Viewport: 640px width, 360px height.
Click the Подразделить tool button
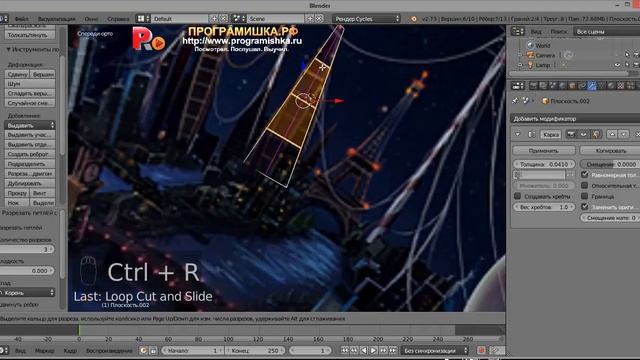coord(30,164)
